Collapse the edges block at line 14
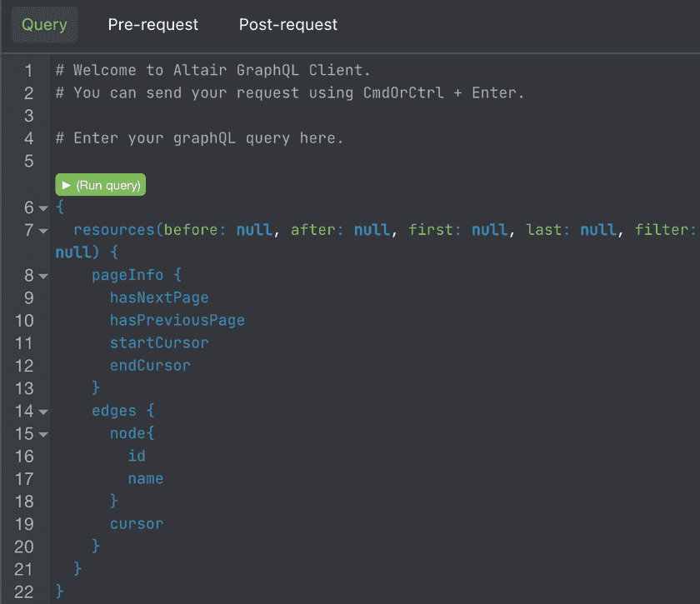This screenshot has height=604, width=700. 43,412
